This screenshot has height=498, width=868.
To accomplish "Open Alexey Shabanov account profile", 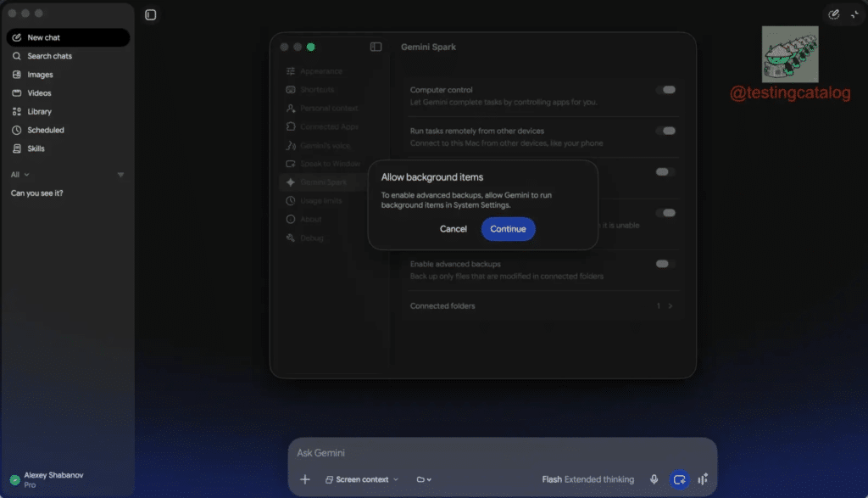I will (x=47, y=479).
